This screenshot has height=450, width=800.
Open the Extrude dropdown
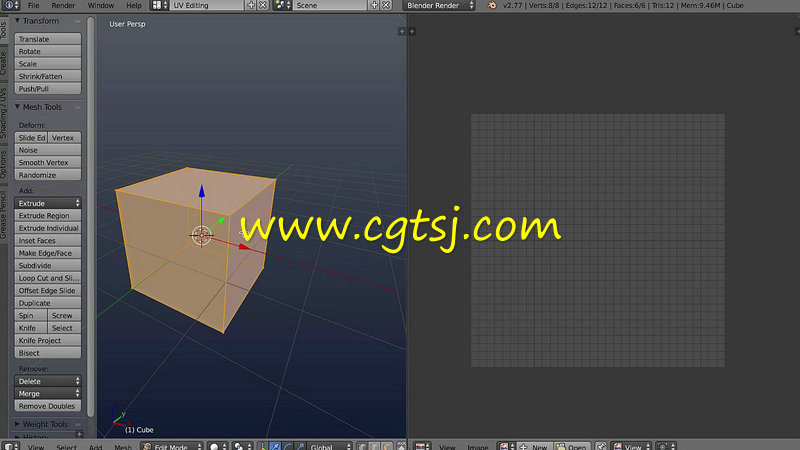click(x=47, y=203)
